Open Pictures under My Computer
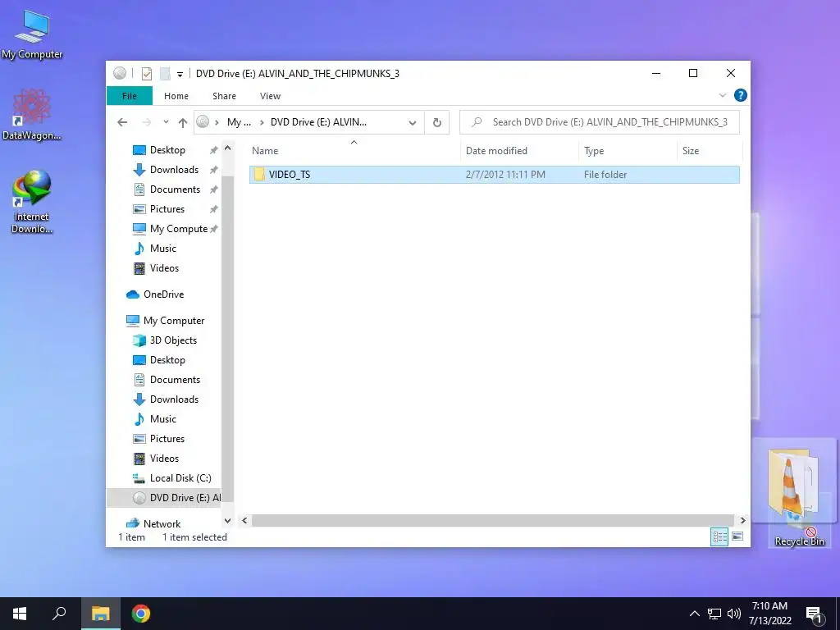 pyautogui.click(x=167, y=439)
